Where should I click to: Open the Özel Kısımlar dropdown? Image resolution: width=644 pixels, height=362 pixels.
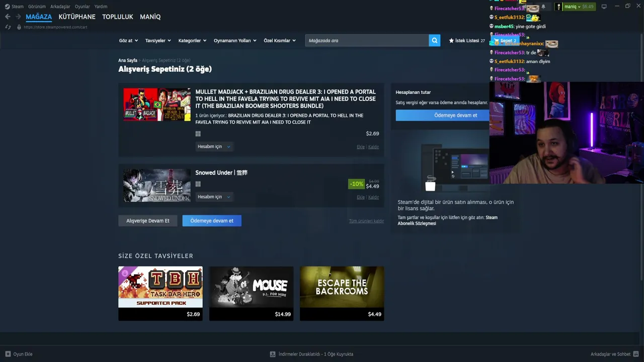tap(280, 41)
